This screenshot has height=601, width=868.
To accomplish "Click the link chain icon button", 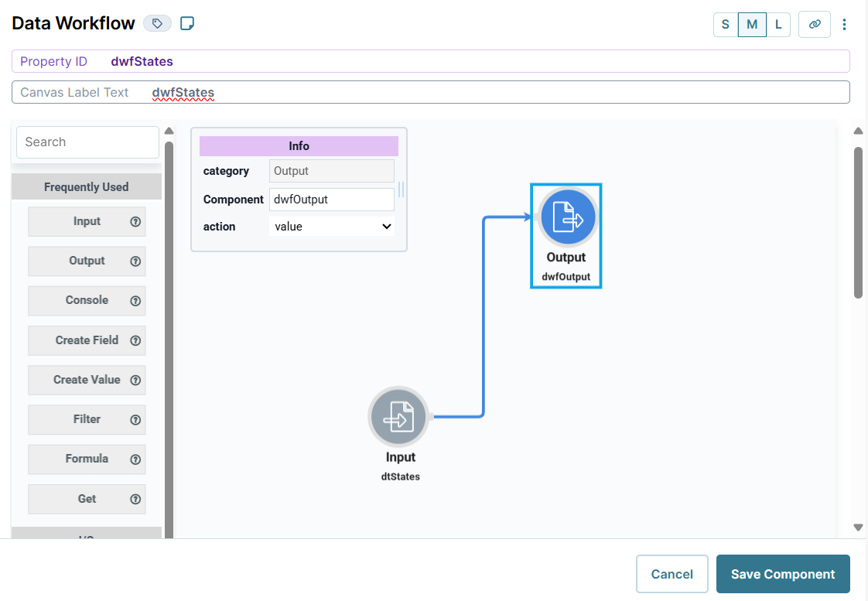I will click(815, 24).
